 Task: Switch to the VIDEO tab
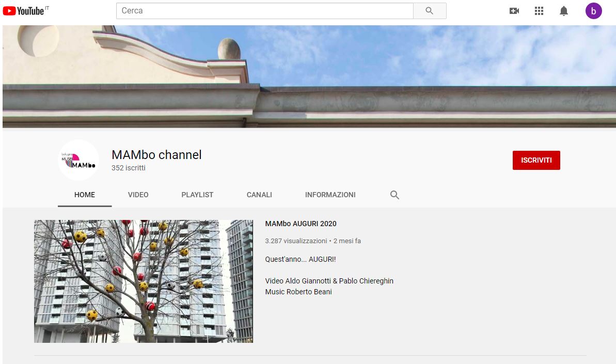point(138,195)
